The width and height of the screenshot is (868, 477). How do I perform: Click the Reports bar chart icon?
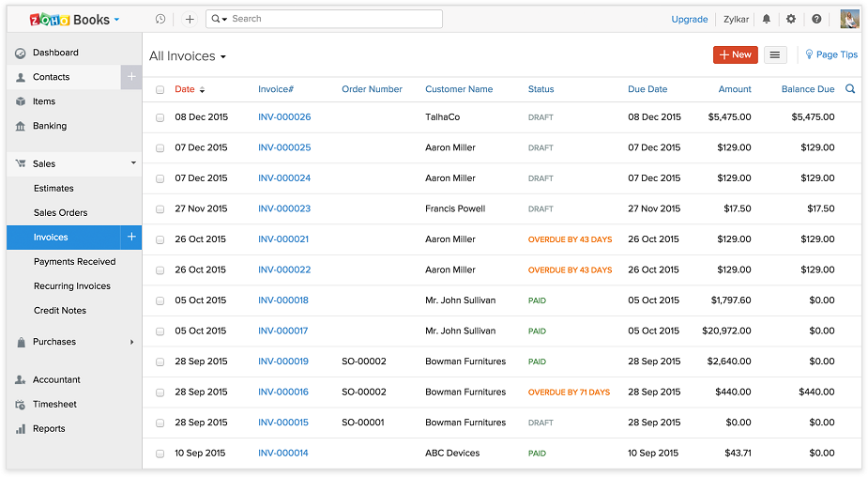[x=21, y=429]
